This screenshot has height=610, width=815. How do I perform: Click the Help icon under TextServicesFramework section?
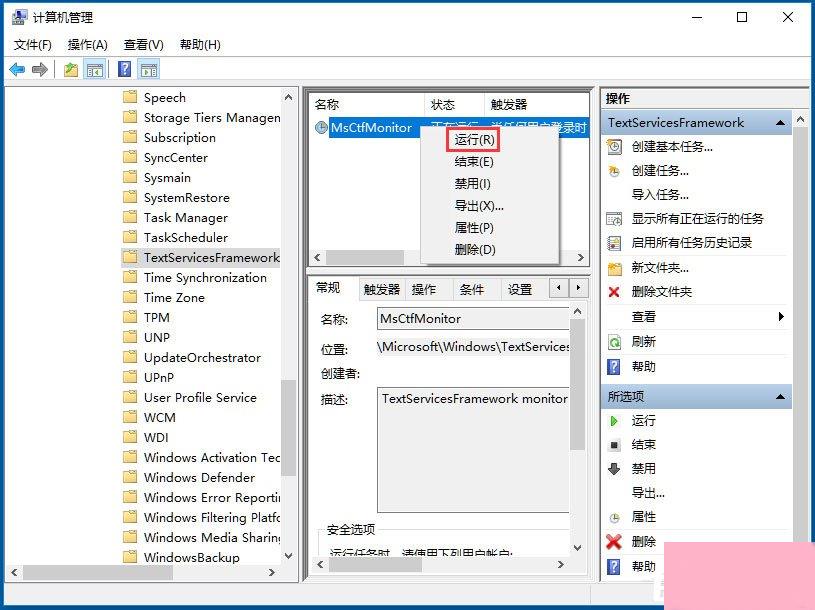click(614, 367)
